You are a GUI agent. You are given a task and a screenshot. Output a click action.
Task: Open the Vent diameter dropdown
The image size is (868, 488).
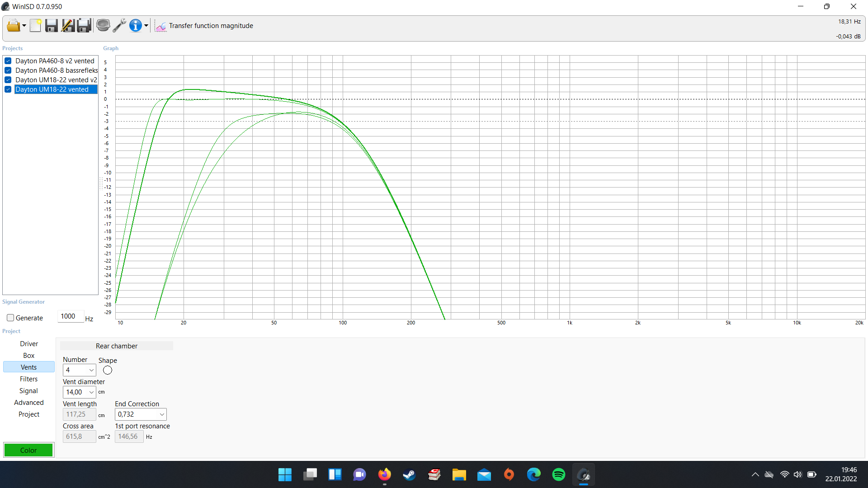point(80,392)
